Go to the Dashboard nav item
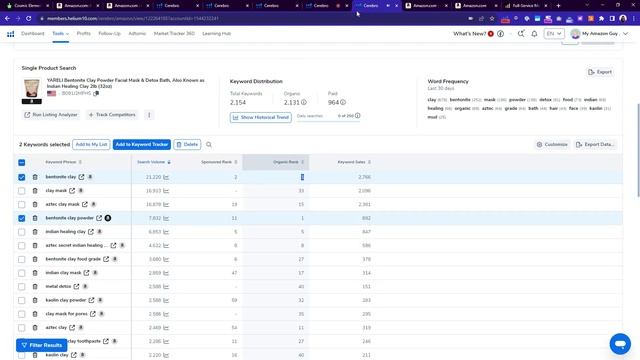This screenshot has width=640, height=360. pyautogui.click(x=33, y=33)
